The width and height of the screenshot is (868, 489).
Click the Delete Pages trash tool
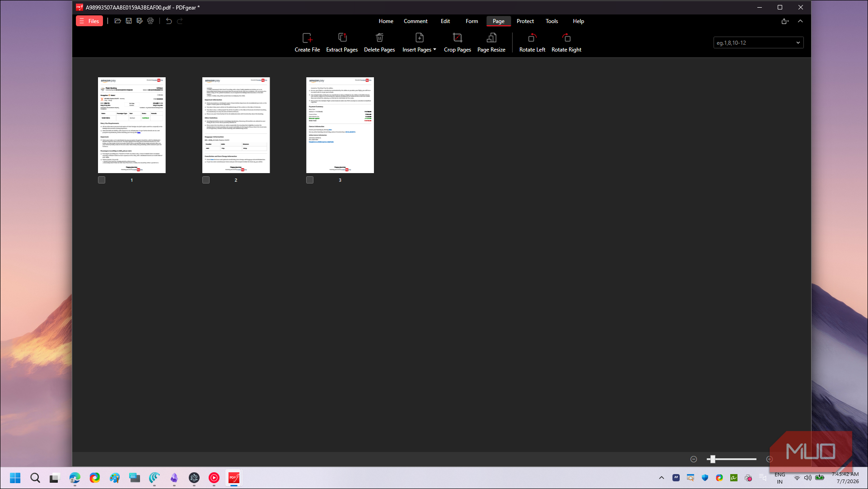point(379,42)
